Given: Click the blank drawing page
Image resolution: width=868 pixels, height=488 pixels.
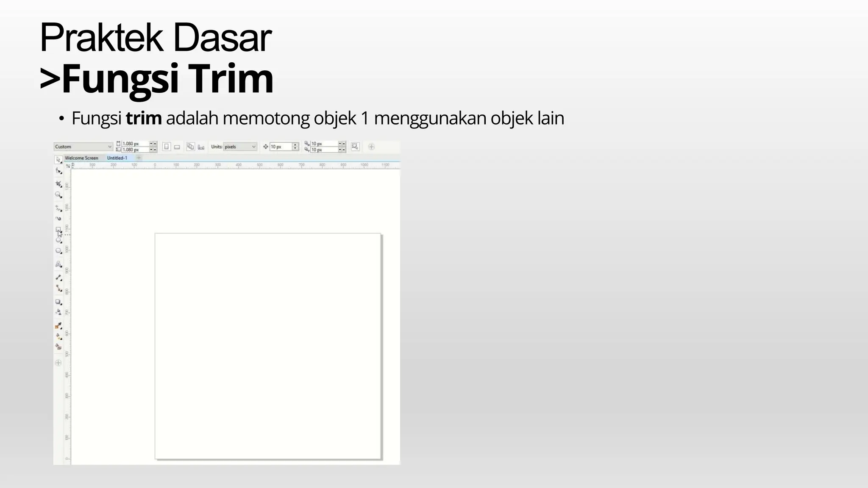Looking at the screenshot, I should tap(268, 346).
